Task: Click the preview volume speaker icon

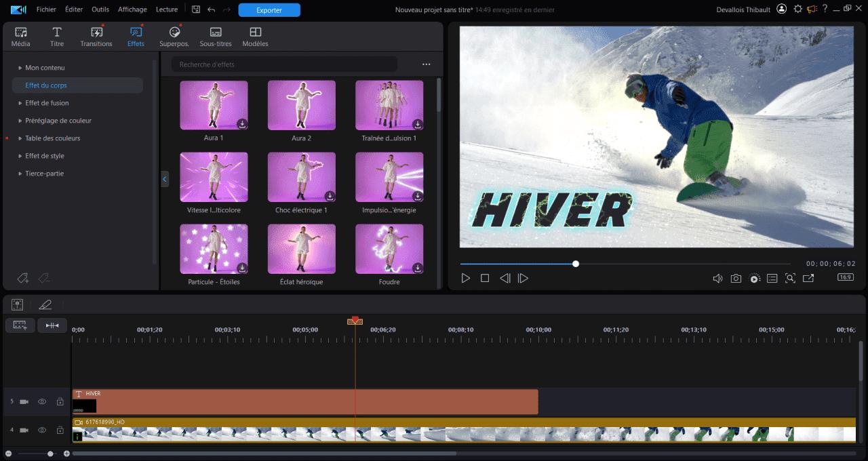Action: (x=717, y=278)
